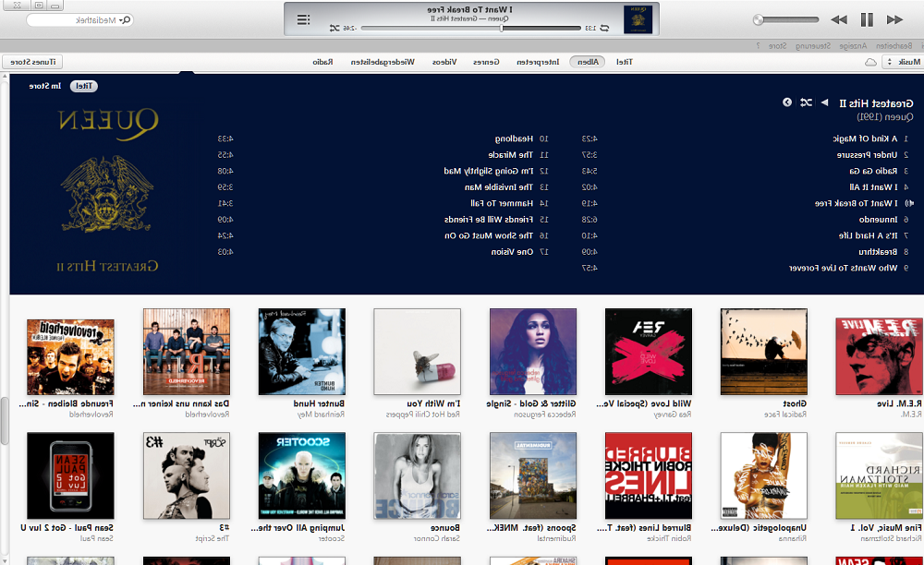Click the small album cover in the player display
This screenshot has width=924, height=565.
click(x=638, y=19)
